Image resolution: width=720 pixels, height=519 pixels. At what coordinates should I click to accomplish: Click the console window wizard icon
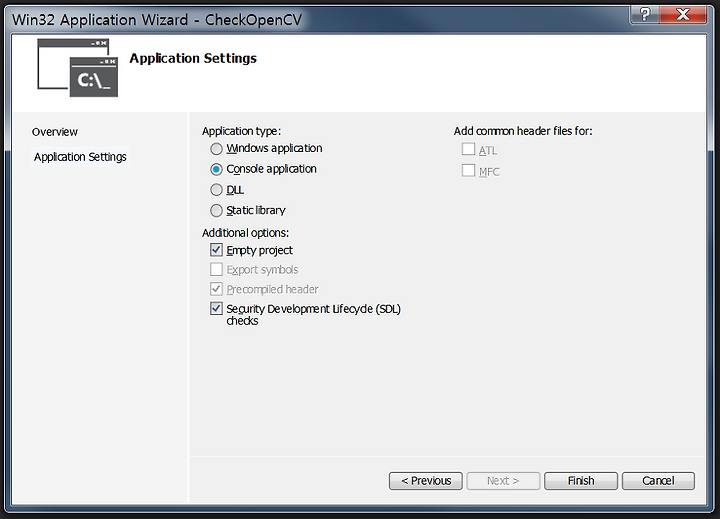[x=78, y=68]
